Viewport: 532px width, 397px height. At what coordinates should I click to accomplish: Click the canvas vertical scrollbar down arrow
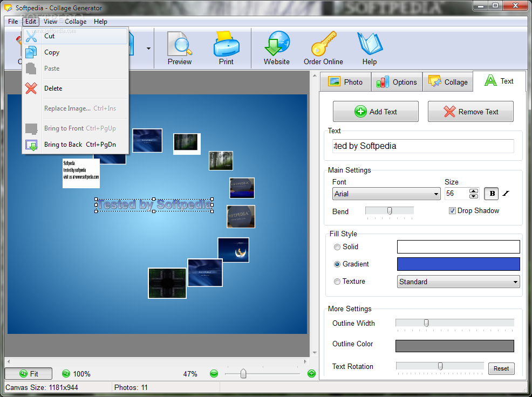coord(315,353)
